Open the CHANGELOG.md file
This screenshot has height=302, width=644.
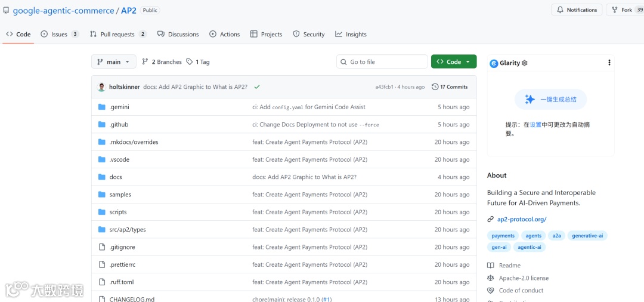132,299
